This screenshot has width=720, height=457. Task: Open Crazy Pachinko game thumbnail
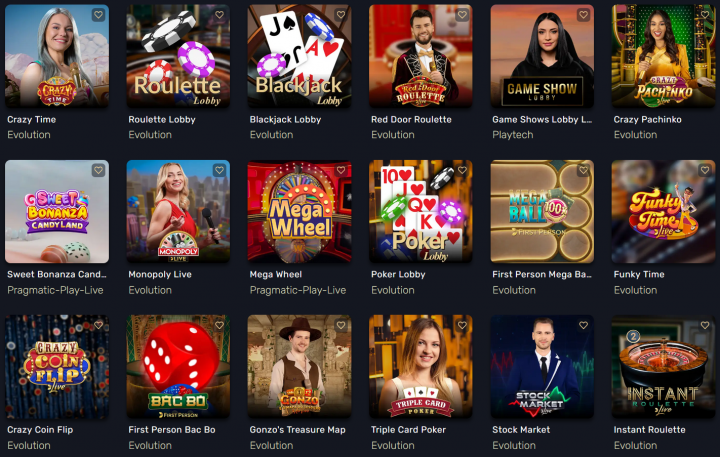coord(663,56)
